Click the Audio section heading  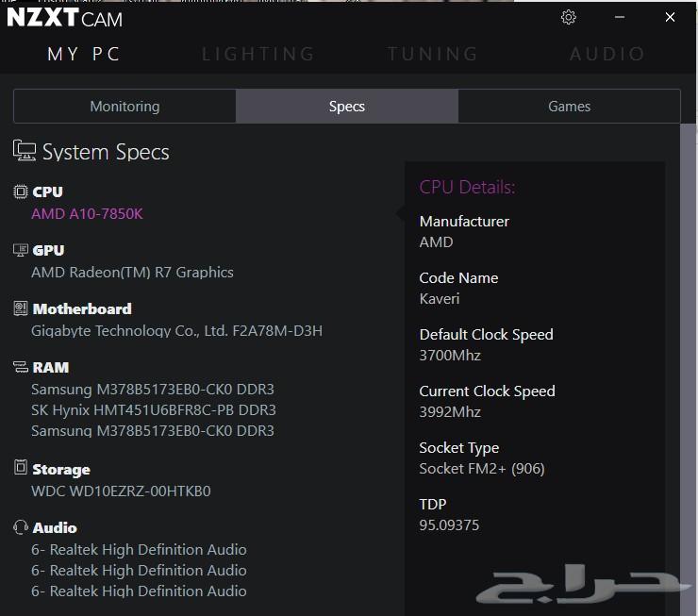point(55,528)
